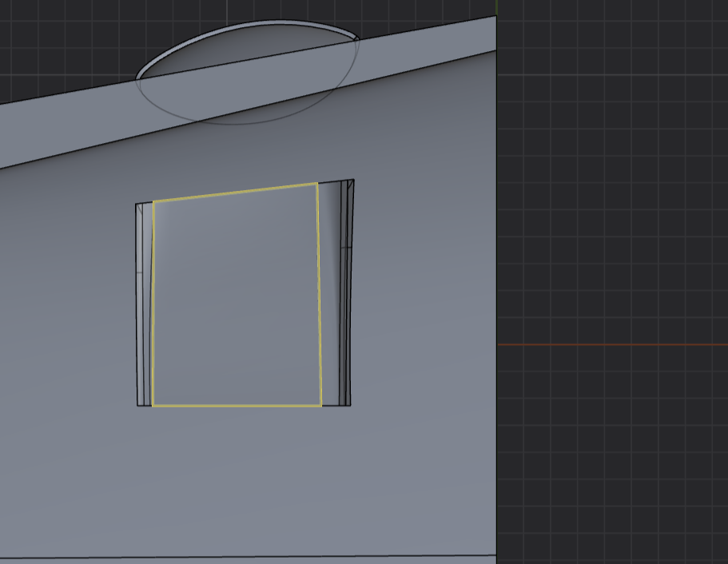Select the narrow strip left of yellow face
The height and width of the screenshot is (564, 728).
coord(145,304)
